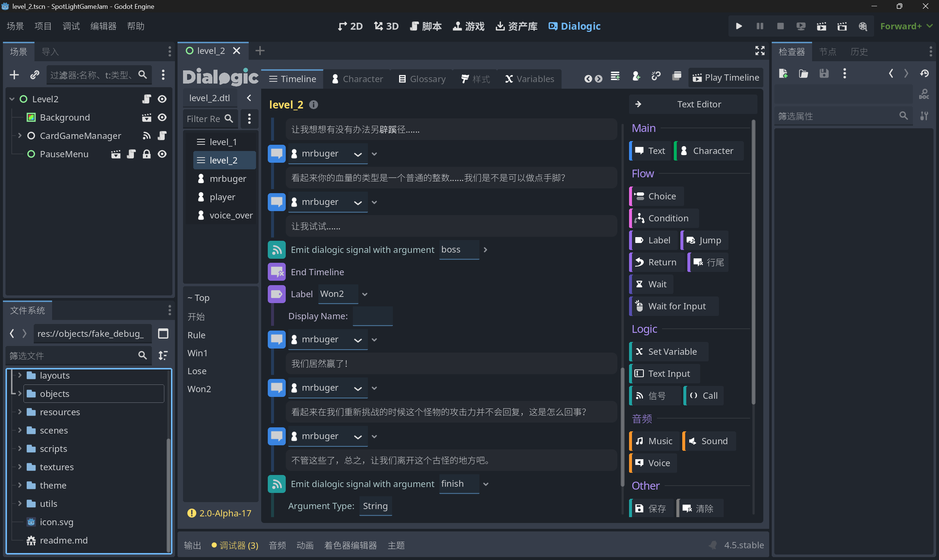
Task: Hide the Background node with its eye toggle
Action: coord(162,117)
